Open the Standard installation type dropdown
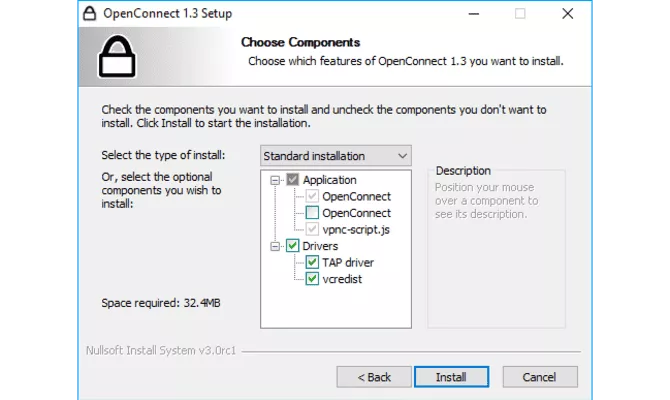This screenshot has height=400, width=670. pyautogui.click(x=335, y=156)
